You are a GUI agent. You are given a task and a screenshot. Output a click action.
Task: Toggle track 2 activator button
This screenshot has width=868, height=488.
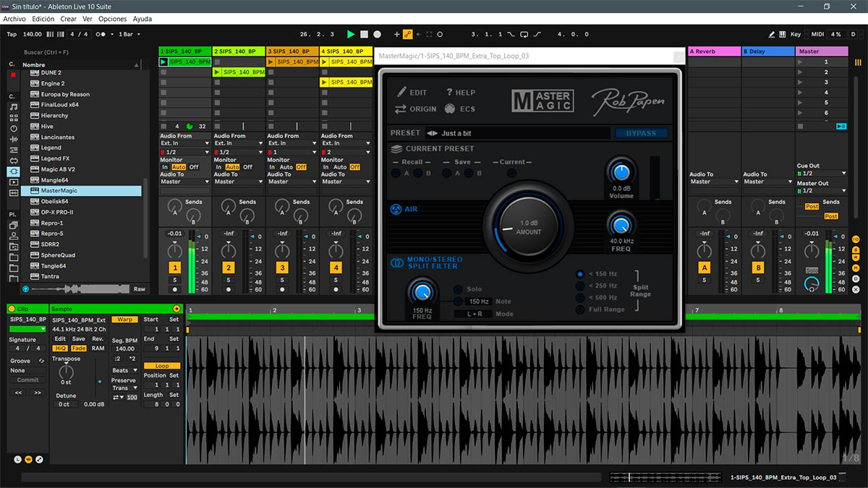pos(229,268)
